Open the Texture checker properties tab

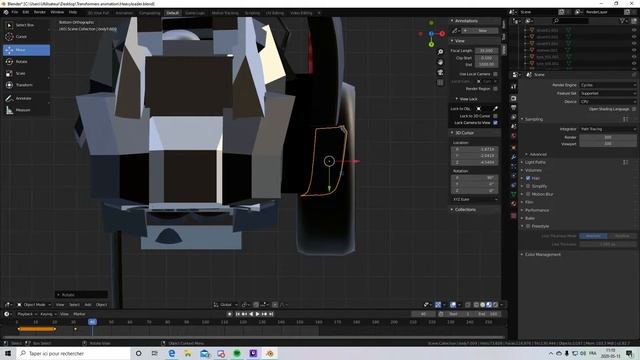pos(513,216)
